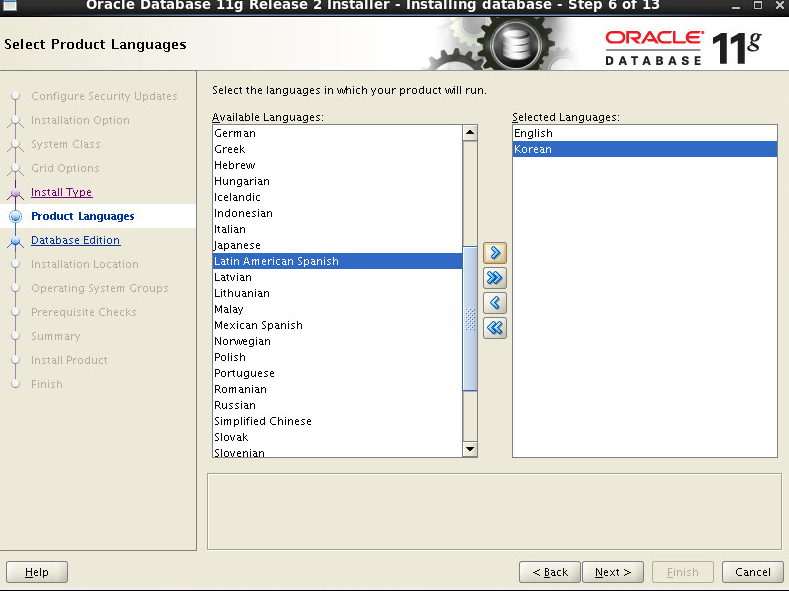Maximize the Oracle installer window
This screenshot has width=789, height=591.
tap(758, 6)
